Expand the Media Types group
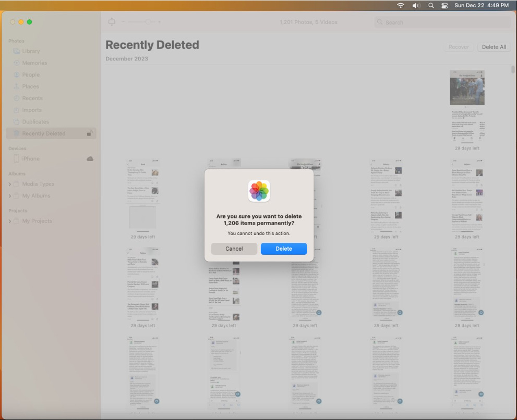Image resolution: width=517 pixels, height=420 pixels. coord(9,184)
